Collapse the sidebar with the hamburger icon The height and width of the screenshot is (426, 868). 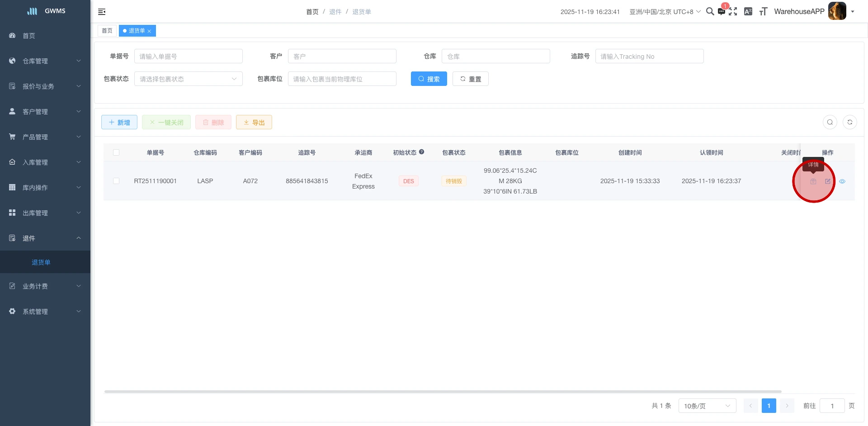click(102, 12)
